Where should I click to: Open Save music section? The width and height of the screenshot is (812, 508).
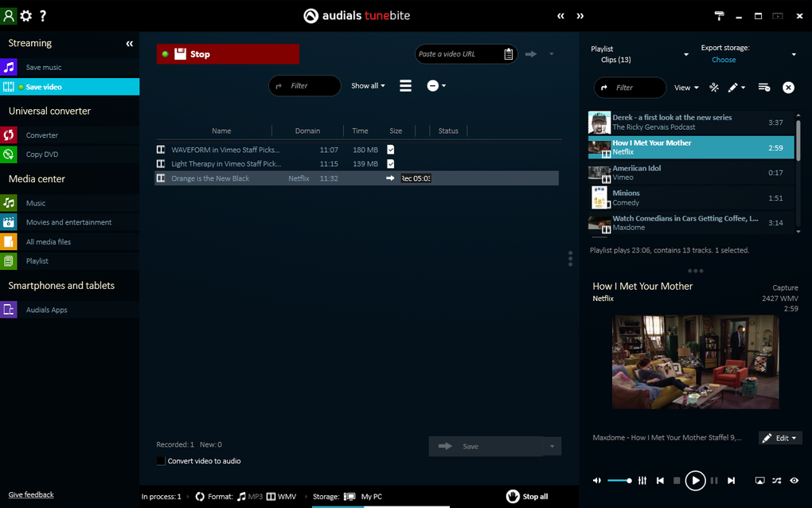69,68
